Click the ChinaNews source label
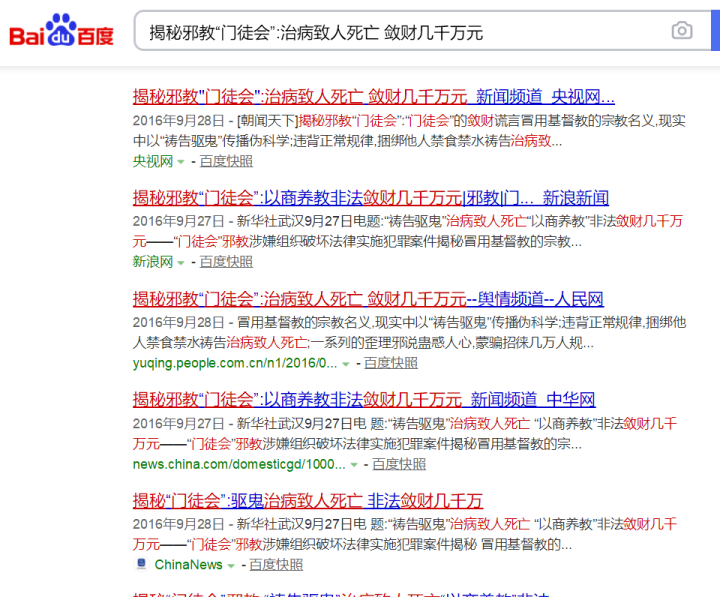 click(188, 564)
